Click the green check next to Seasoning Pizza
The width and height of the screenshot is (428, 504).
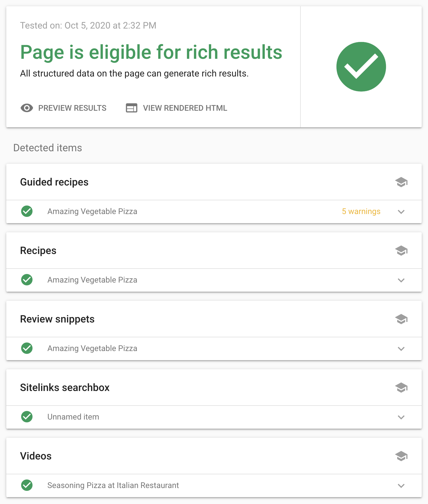[27, 485]
